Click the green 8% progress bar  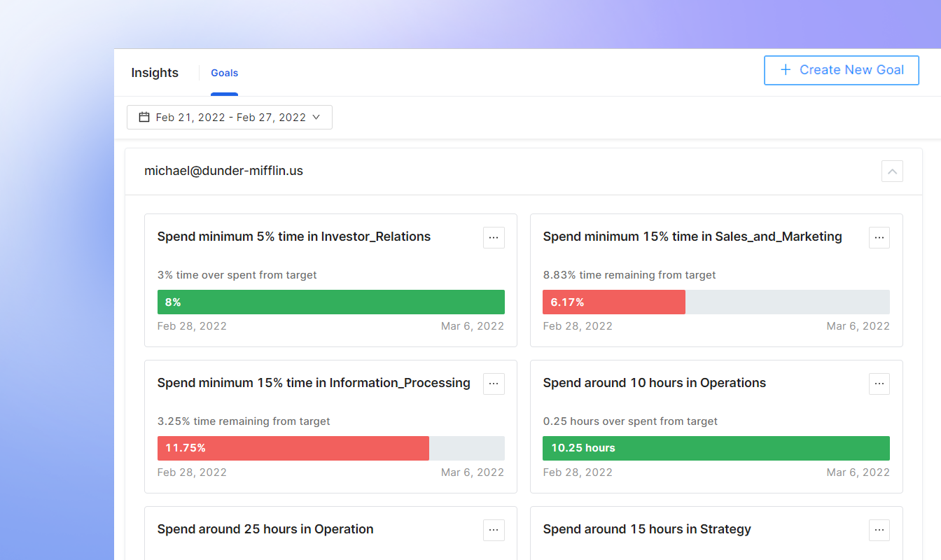coord(331,302)
